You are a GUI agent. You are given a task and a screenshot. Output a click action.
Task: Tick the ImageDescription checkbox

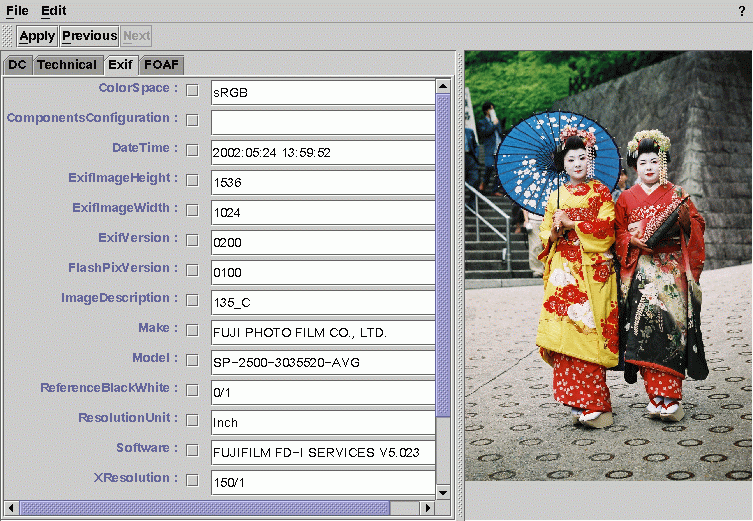[192, 300]
